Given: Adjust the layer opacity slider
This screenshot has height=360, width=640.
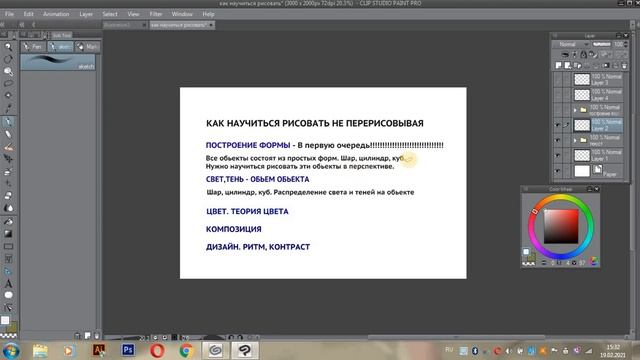Looking at the screenshot, I should 601,44.
